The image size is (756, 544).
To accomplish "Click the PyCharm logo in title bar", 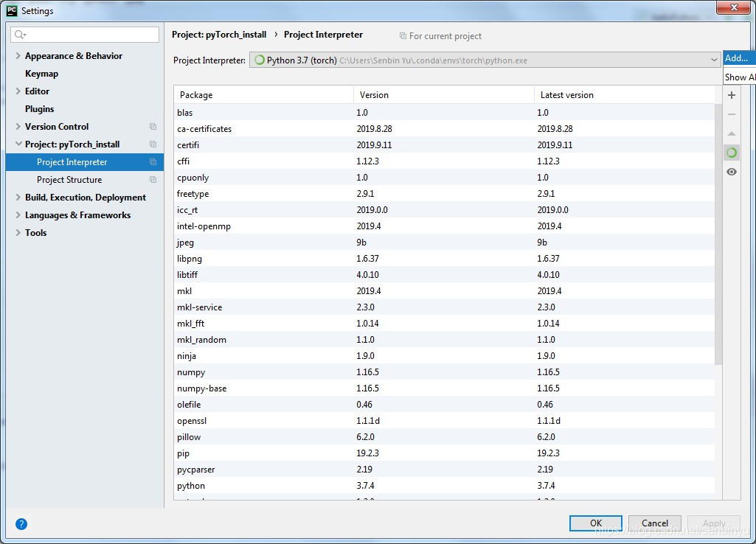I will click(x=12, y=10).
